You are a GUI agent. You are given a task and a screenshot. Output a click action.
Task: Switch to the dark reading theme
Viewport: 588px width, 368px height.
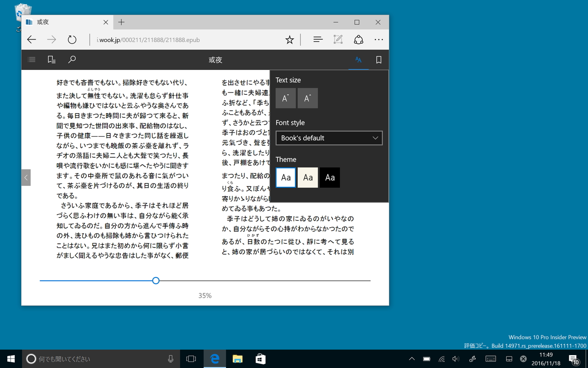click(329, 177)
